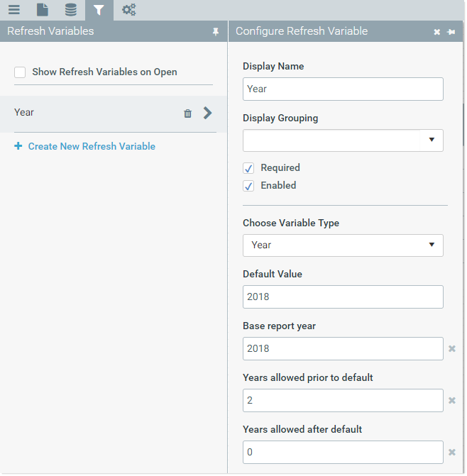
Task: Click the Display Name input field
Action: coord(343,89)
